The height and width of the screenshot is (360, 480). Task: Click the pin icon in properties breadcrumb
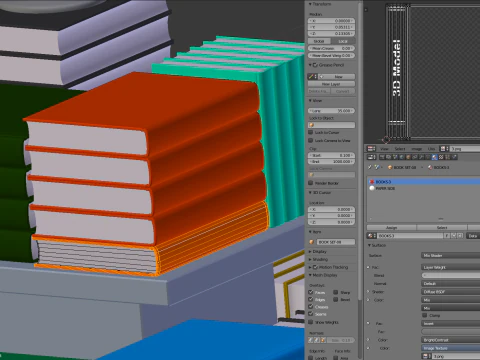coord(369,167)
